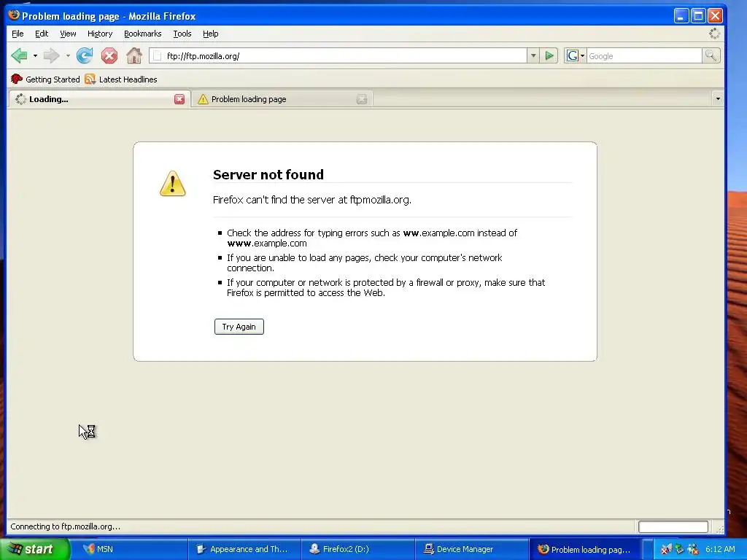747x560 pixels.
Task: Switch to Appearance and Themes taskbar item
Action: (x=245, y=549)
